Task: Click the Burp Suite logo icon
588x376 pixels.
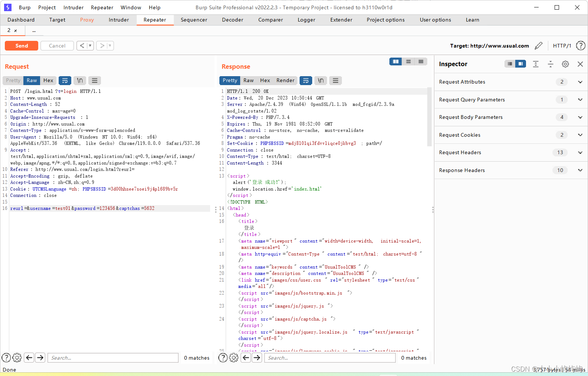Action: point(8,7)
